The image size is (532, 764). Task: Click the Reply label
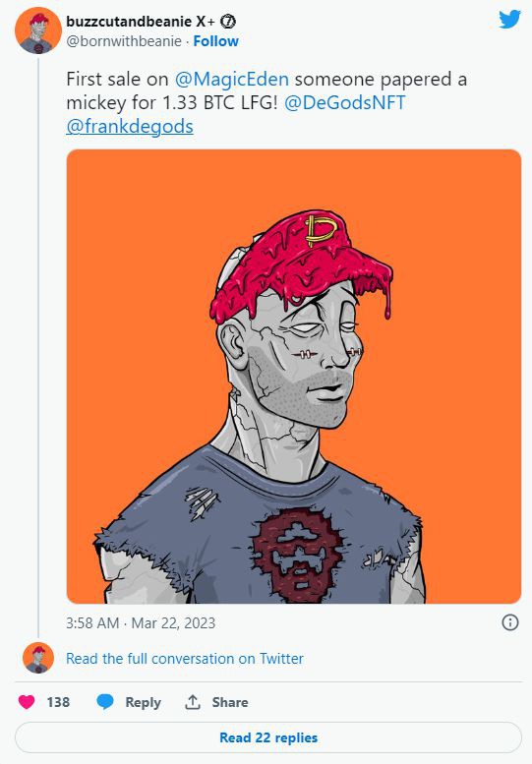tap(143, 702)
